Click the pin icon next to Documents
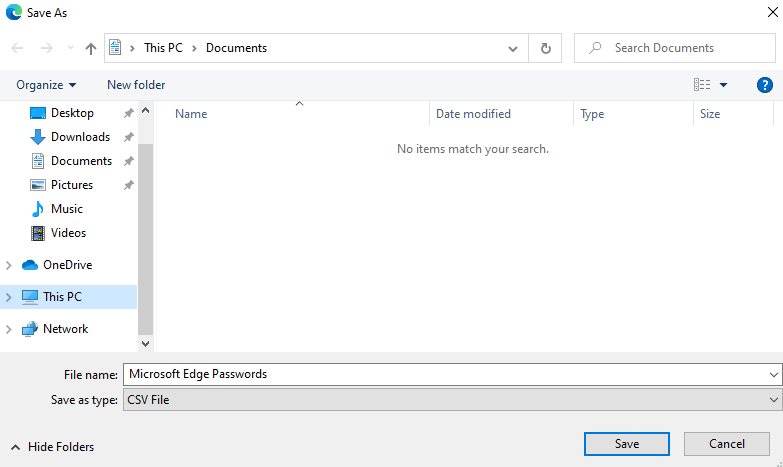The image size is (783, 467). coord(128,161)
